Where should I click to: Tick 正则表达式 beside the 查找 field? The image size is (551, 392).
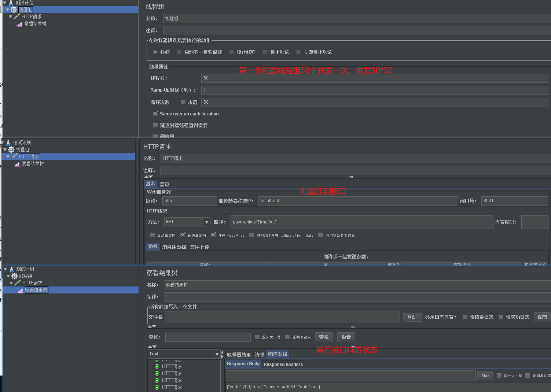click(287, 337)
